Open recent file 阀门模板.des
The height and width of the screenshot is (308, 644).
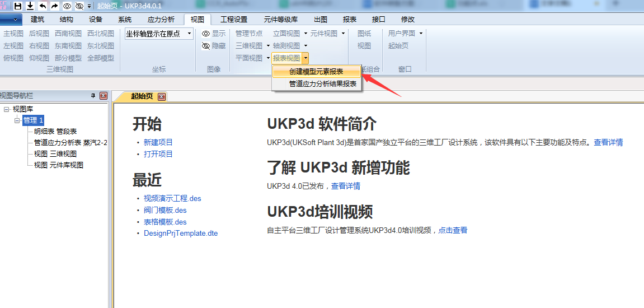click(165, 210)
